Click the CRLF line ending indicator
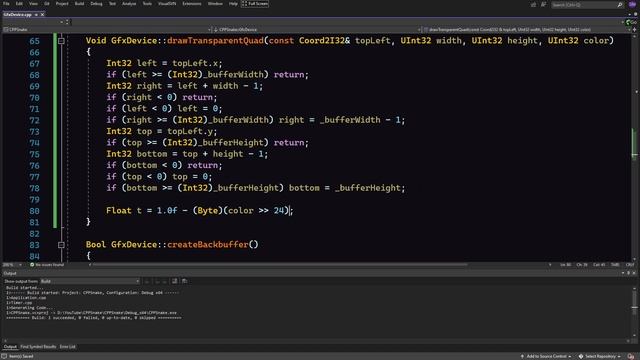The height and width of the screenshot is (360, 640). (x=630, y=265)
